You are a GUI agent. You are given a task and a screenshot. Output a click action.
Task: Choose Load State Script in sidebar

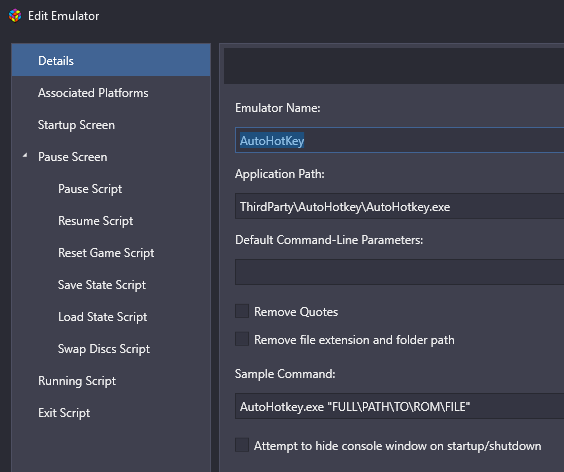click(x=111, y=317)
